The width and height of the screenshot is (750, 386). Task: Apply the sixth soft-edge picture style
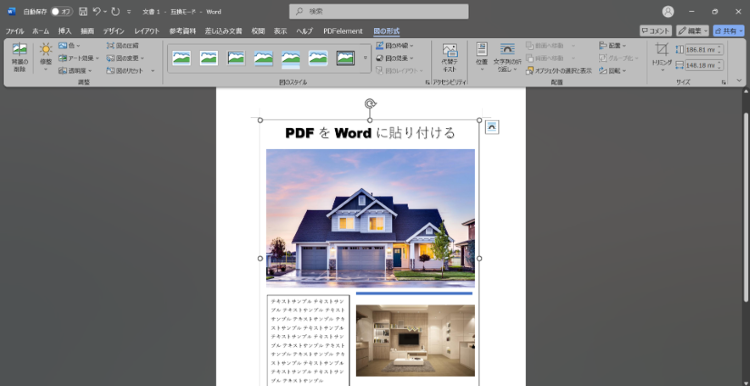coord(318,58)
